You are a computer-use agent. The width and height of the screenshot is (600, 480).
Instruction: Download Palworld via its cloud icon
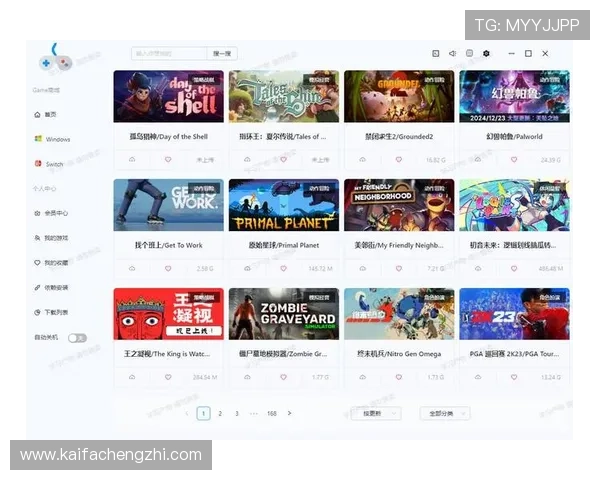click(x=478, y=159)
